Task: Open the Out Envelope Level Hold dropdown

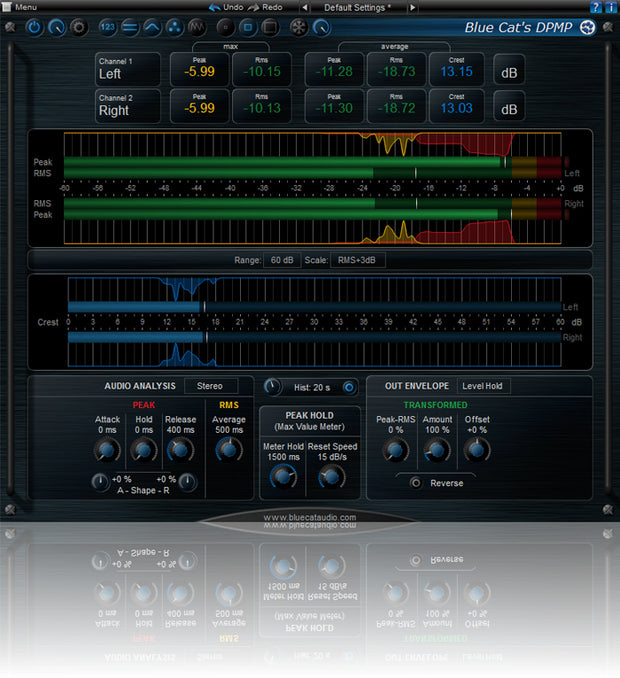Action: pos(483,386)
